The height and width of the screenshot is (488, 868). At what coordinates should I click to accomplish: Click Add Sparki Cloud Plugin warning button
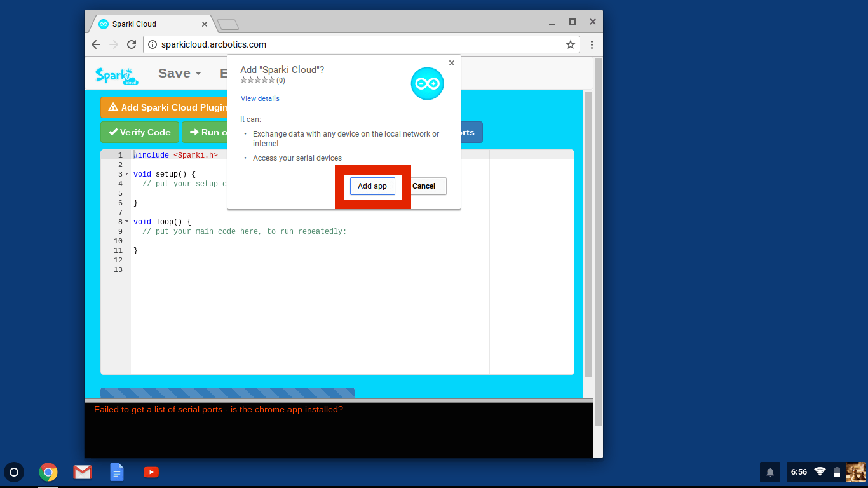164,107
